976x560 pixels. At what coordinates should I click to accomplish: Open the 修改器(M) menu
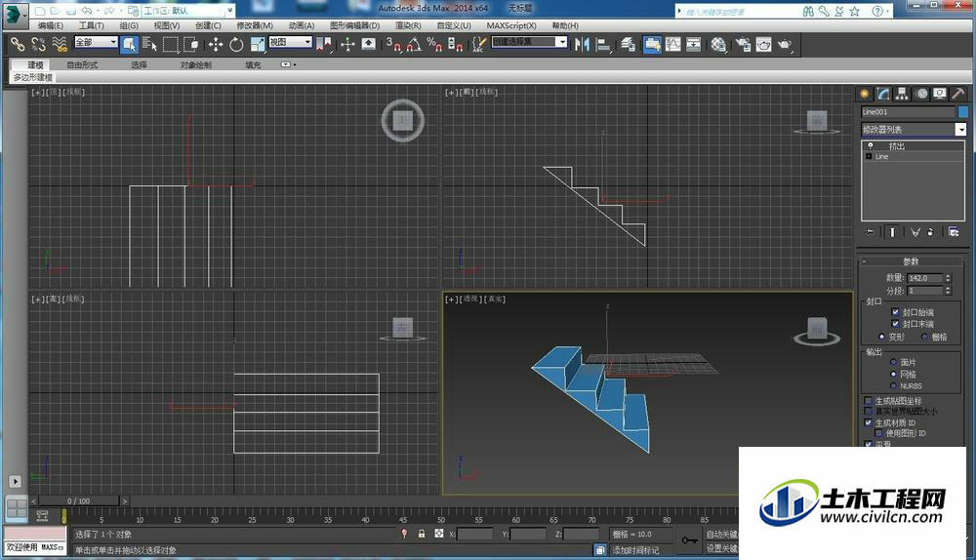(255, 25)
